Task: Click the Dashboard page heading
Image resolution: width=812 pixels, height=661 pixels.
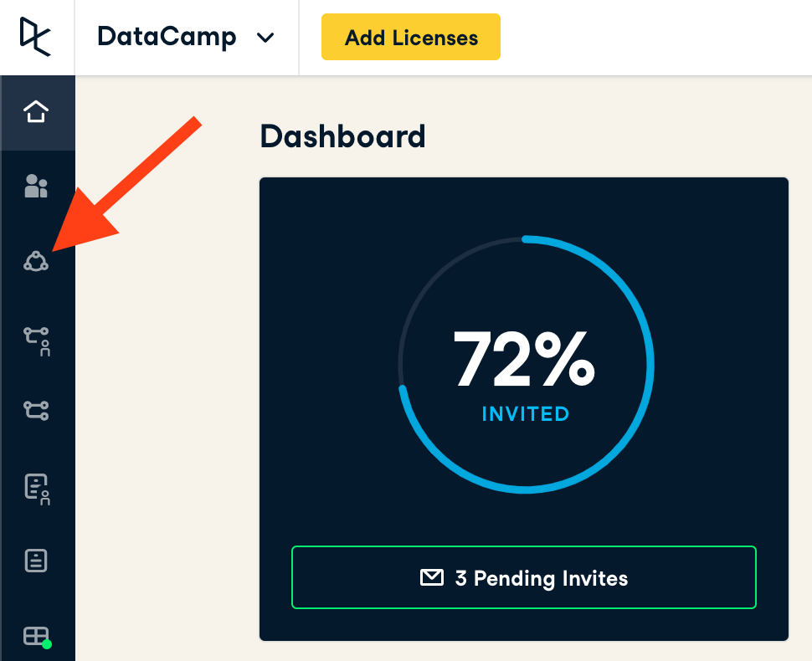Action: click(x=342, y=136)
